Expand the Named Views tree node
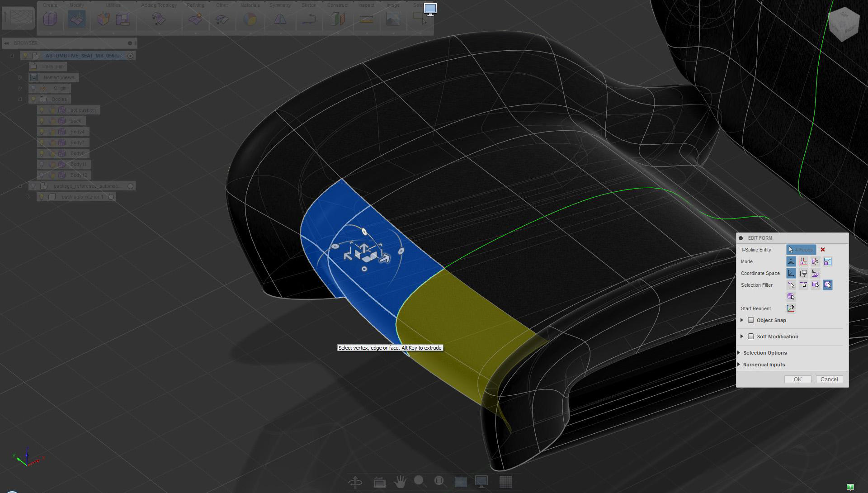This screenshot has height=493, width=868. [x=20, y=77]
